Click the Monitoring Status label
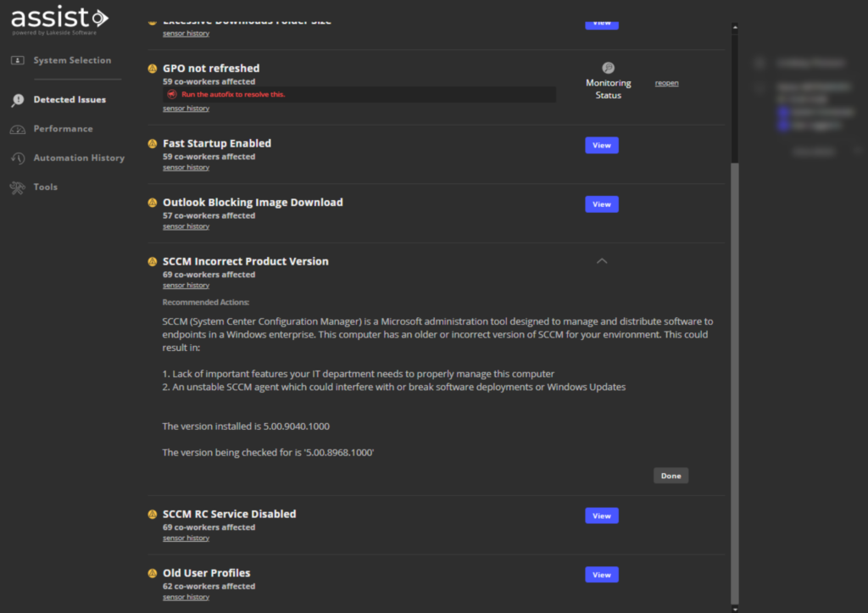Image resolution: width=868 pixels, height=613 pixels. pyautogui.click(x=609, y=89)
